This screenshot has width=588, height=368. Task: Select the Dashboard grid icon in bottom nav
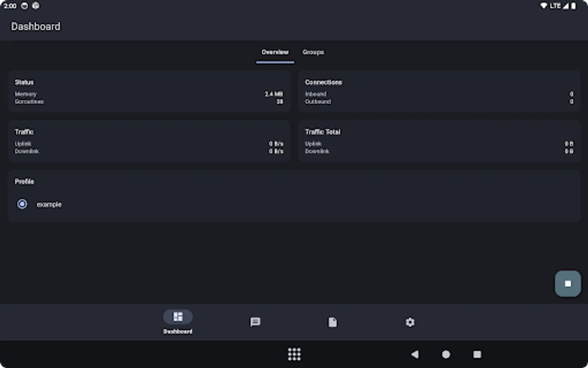(178, 317)
